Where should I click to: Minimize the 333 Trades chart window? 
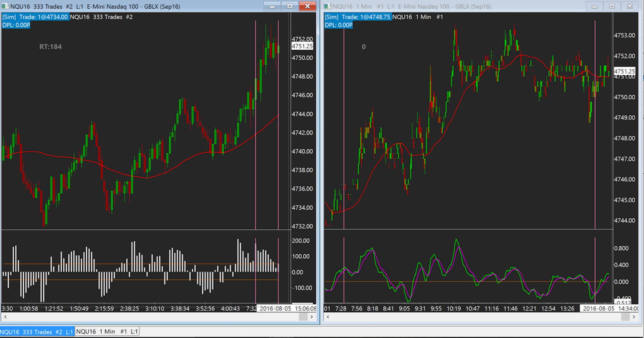[272, 6]
